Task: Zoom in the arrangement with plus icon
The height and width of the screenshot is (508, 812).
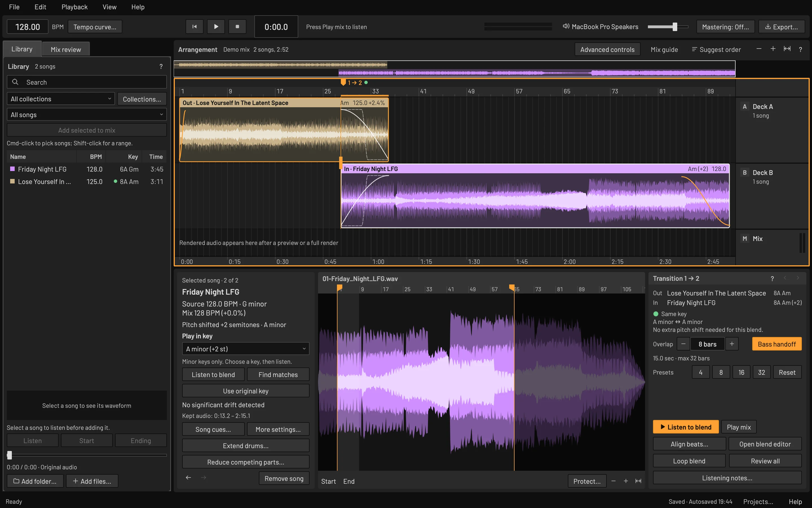Action: pyautogui.click(x=773, y=49)
